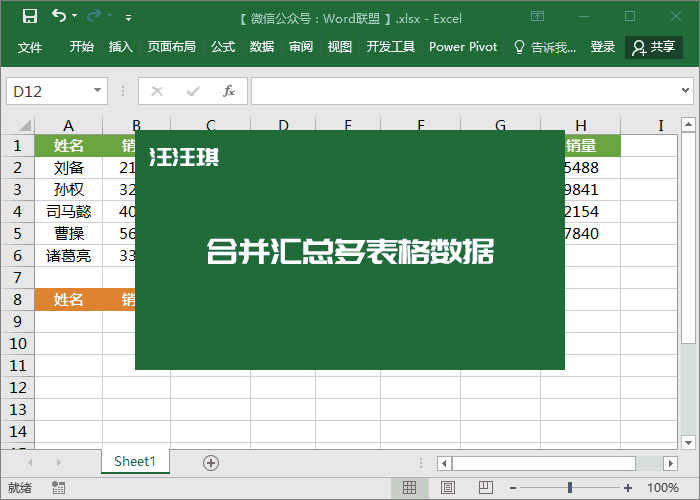Select row 12 header
Viewport: 700px width, 500px height.
[x=17, y=388]
